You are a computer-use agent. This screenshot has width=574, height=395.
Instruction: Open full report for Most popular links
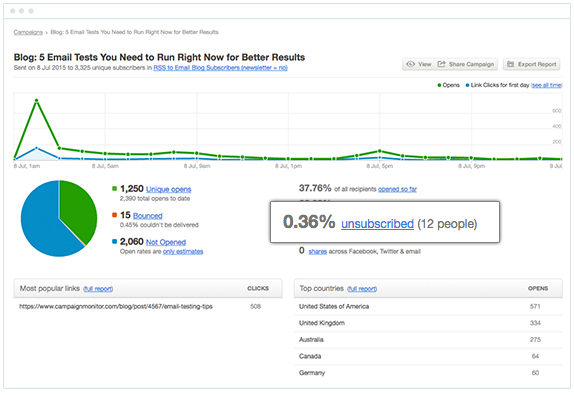[x=98, y=289]
